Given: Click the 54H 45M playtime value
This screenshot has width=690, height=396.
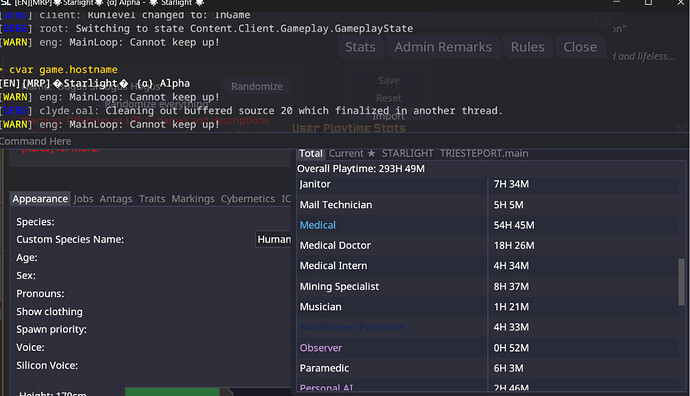Looking at the screenshot, I should [x=514, y=225].
